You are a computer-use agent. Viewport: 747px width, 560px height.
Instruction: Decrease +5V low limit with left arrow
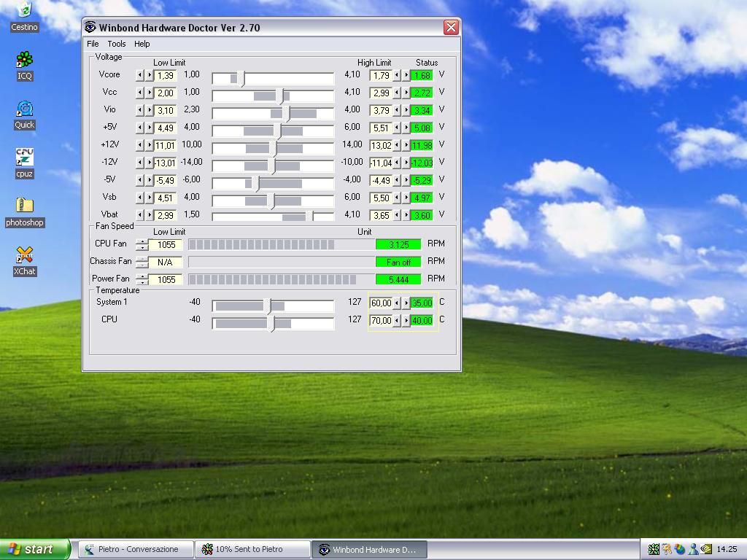click(139, 128)
